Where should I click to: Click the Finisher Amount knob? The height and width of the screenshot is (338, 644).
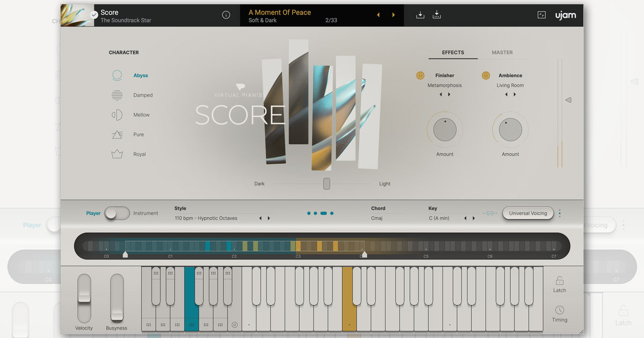click(x=445, y=129)
